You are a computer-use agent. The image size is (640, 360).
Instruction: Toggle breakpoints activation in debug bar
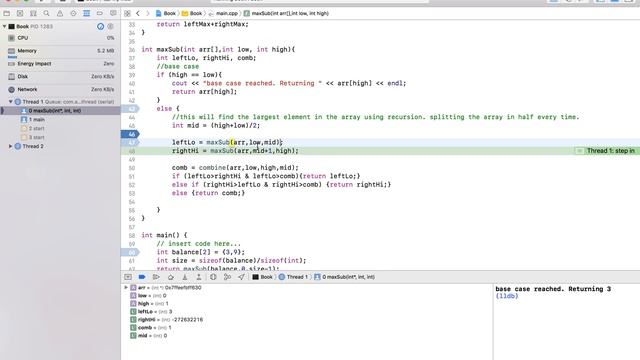coord(142,277)
